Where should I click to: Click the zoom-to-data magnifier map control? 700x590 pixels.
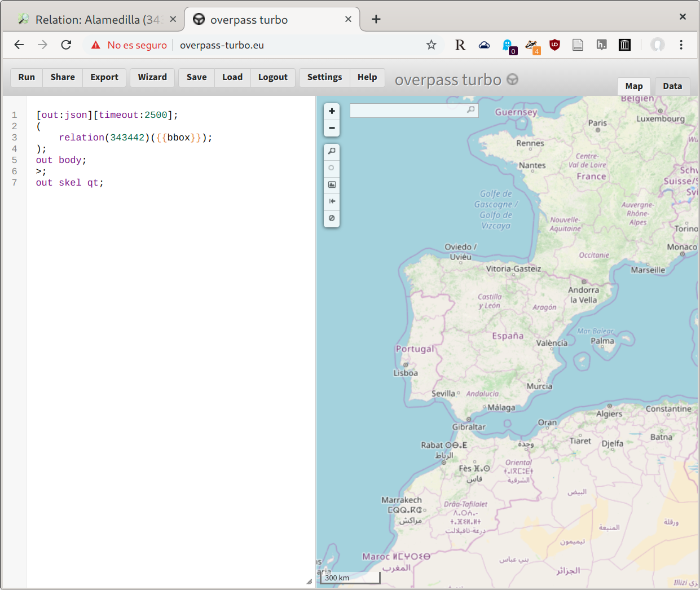coord(332,151)
